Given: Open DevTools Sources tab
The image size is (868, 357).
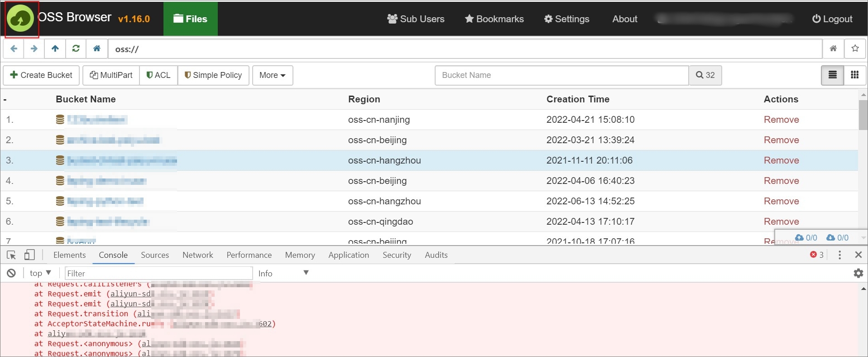Looking at the screenshot, I should [155, 255].
